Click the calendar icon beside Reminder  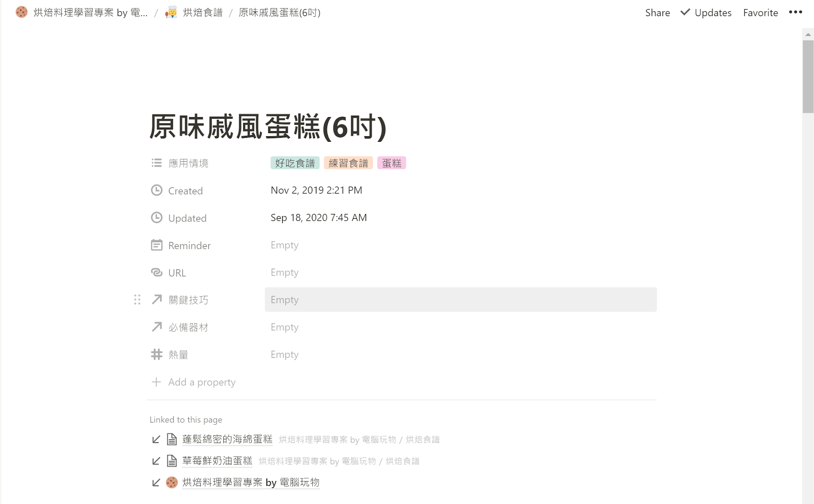click(157, 245)
